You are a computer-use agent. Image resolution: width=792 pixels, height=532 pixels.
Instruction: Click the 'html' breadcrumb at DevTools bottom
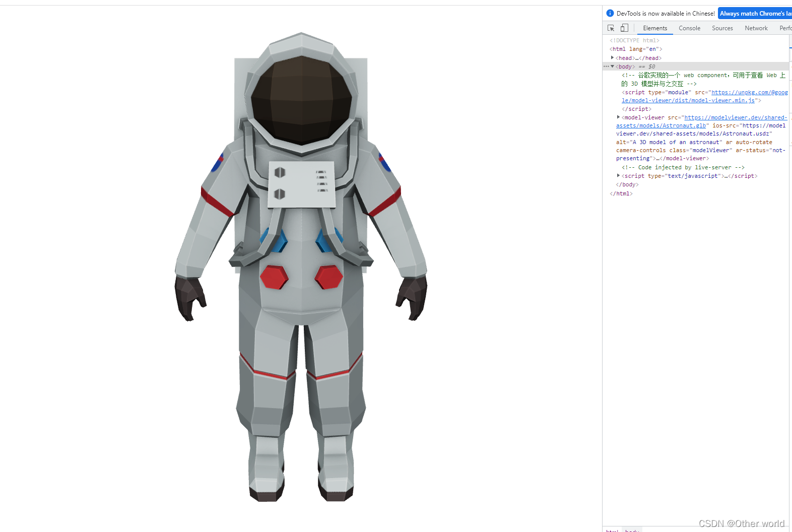pyautogui.click(x=612, y=530)
